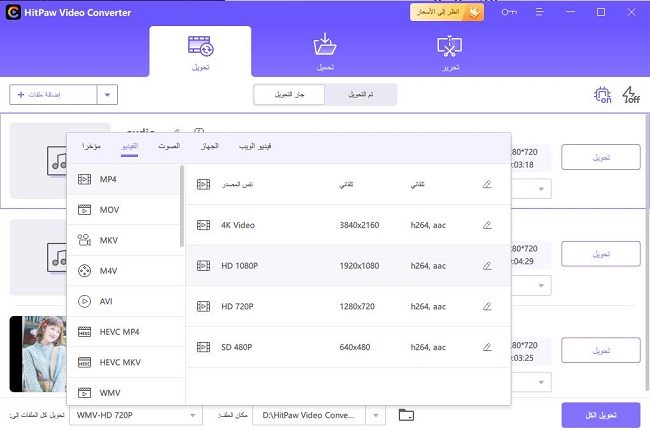Select the HD 1080P preset
650x431 pixels.
pos(348,266)
